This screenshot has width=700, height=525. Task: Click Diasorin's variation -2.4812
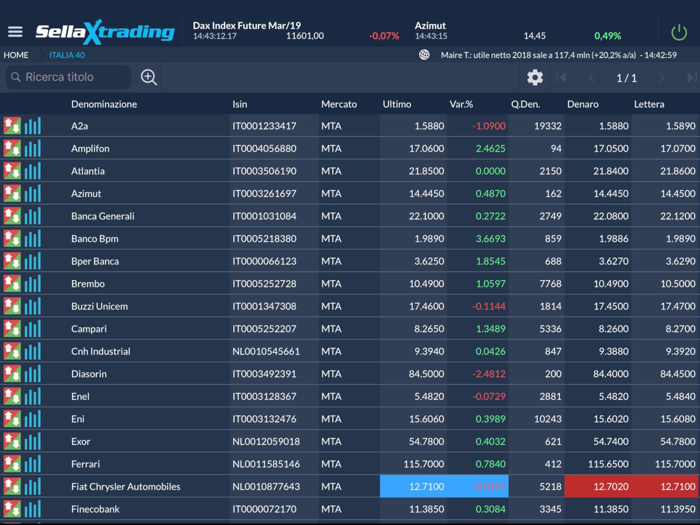pyautogui.click(x=489, y=374)
